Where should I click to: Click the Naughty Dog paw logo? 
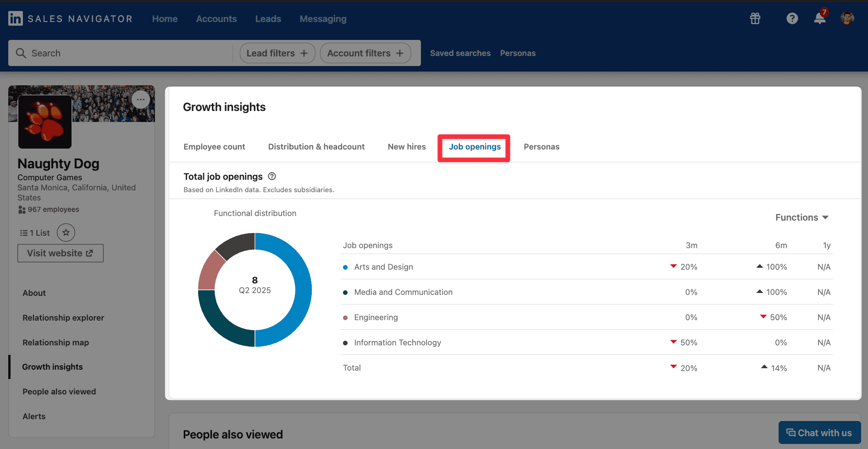(45, 122)
